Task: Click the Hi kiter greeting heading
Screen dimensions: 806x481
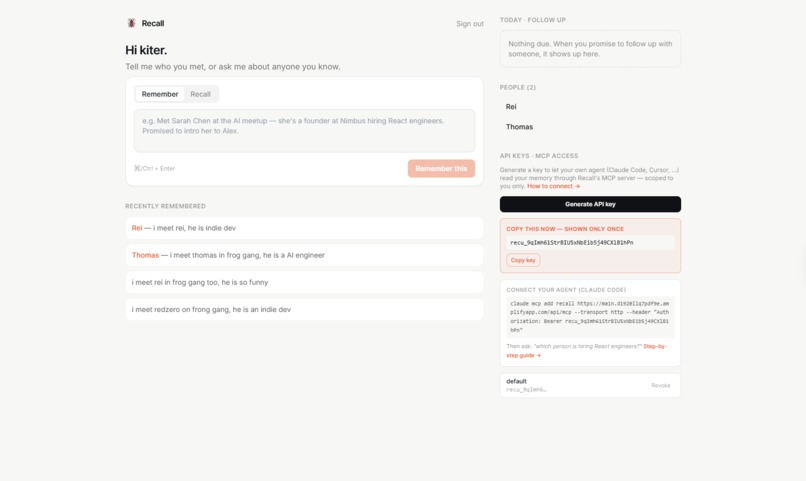Action: 146,50
